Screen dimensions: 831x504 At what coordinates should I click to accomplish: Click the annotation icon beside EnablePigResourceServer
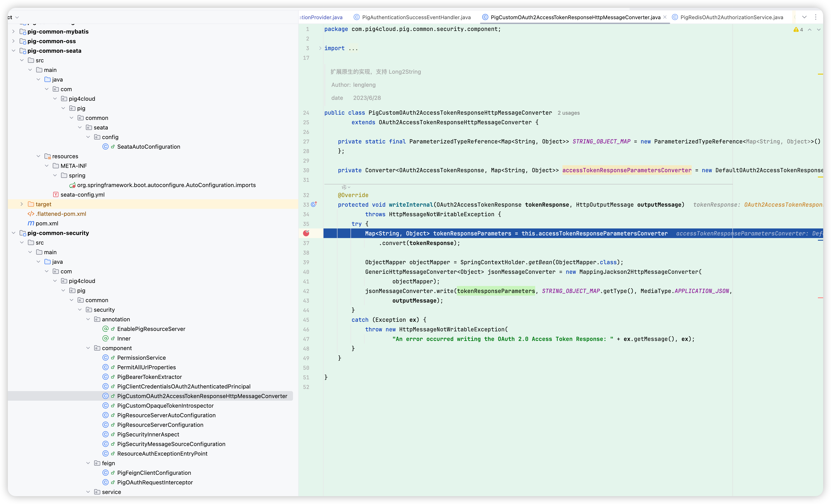(x=106, y=329)
